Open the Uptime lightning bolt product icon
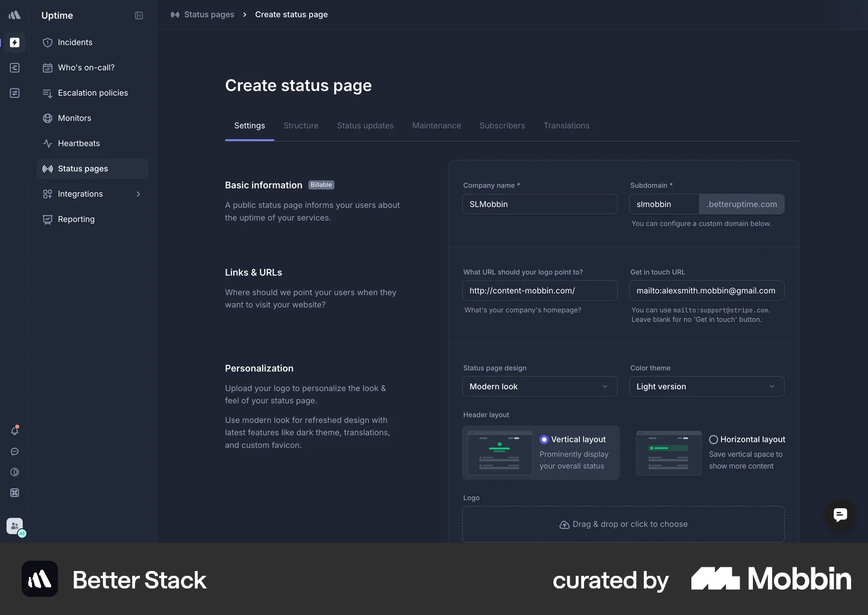The height and width of the screenshot is (615, 868). pos(14,42)
